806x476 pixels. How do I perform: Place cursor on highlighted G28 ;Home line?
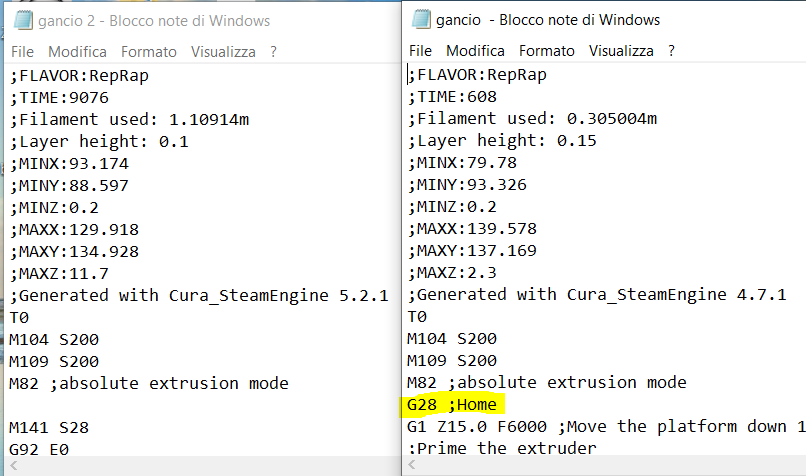click(452, 405)
